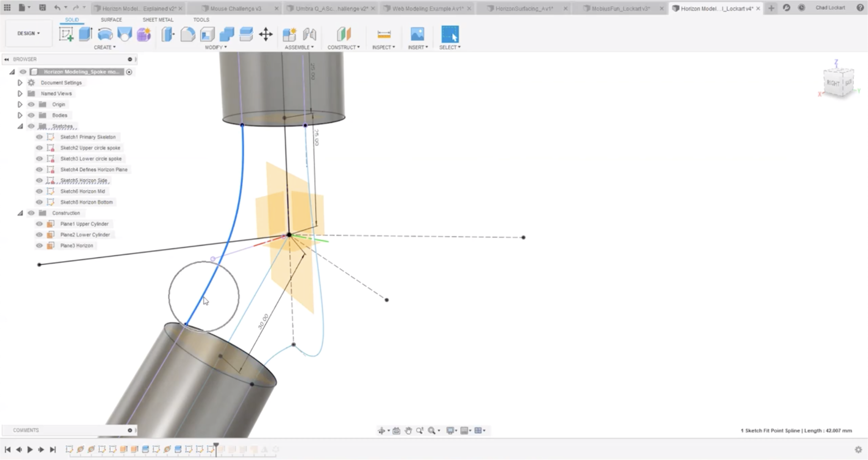Expand the Document Settings tree item
The width and height of the screenshot is (868, 460).
tap(20, 82)
